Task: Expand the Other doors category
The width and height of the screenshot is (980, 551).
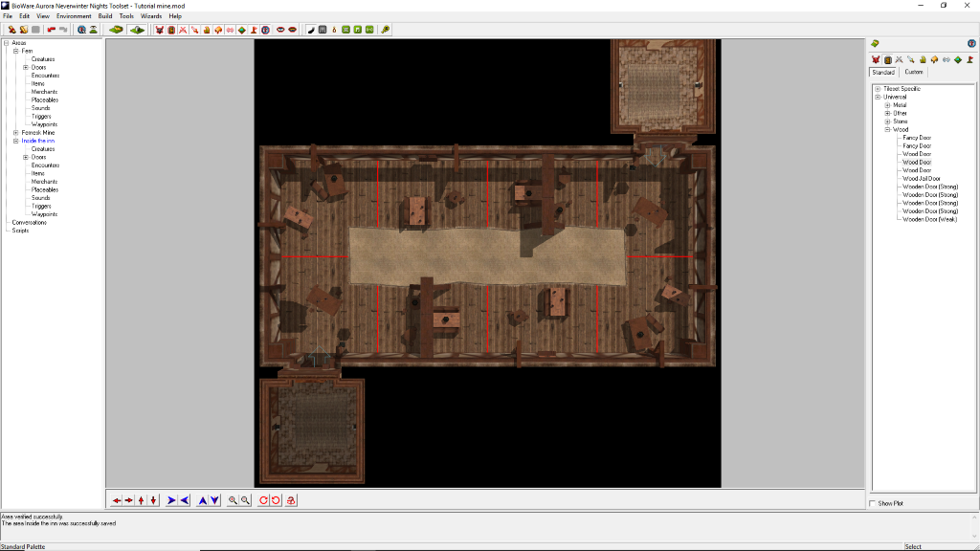Action: [x=887, y=113]
